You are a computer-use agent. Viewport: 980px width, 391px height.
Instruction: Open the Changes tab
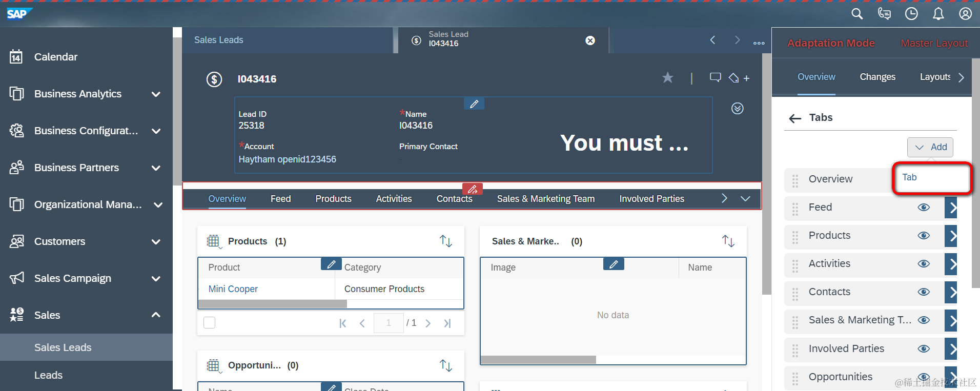877,77
